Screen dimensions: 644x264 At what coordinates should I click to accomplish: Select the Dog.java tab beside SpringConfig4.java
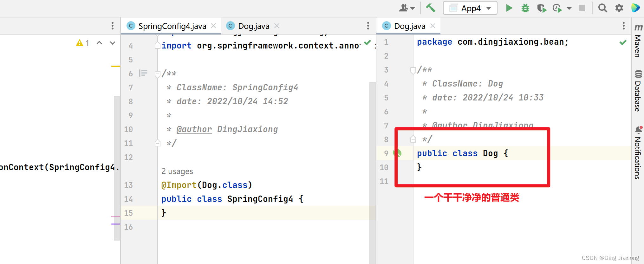254,26
